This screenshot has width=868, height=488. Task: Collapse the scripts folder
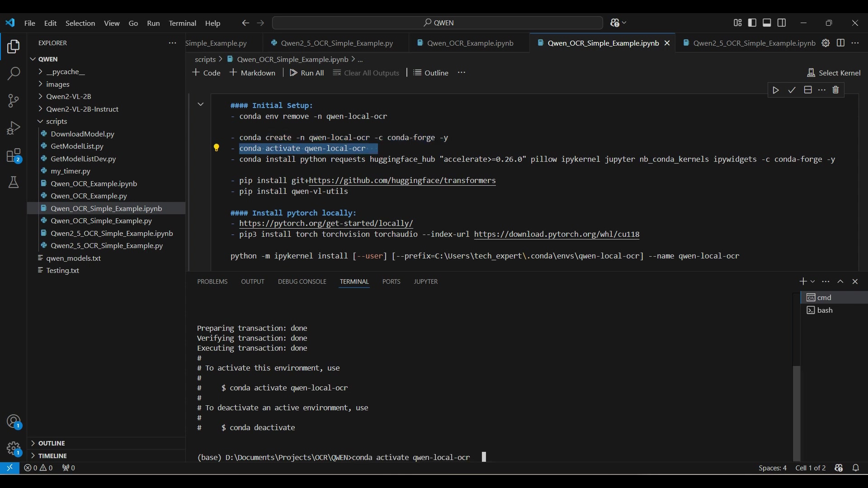[x=57, y=121]
